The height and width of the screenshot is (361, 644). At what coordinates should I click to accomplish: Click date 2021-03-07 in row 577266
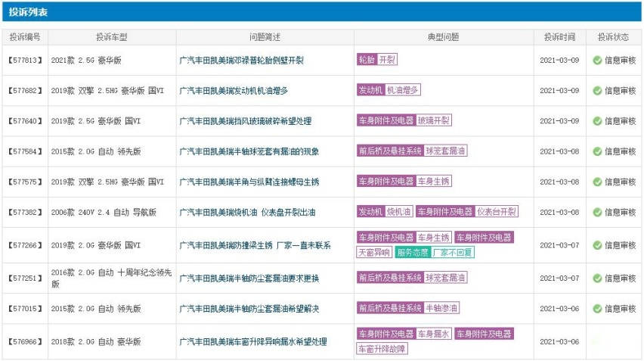tap(559, 245)
